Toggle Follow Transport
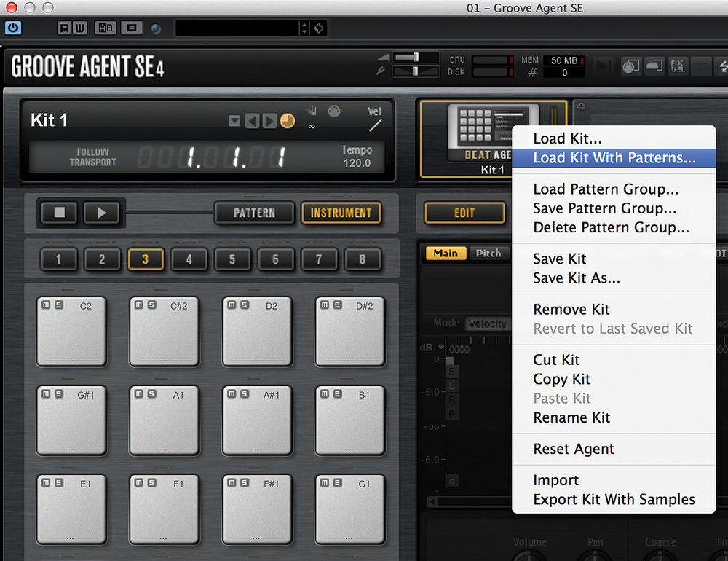 [x=93, y=157]
